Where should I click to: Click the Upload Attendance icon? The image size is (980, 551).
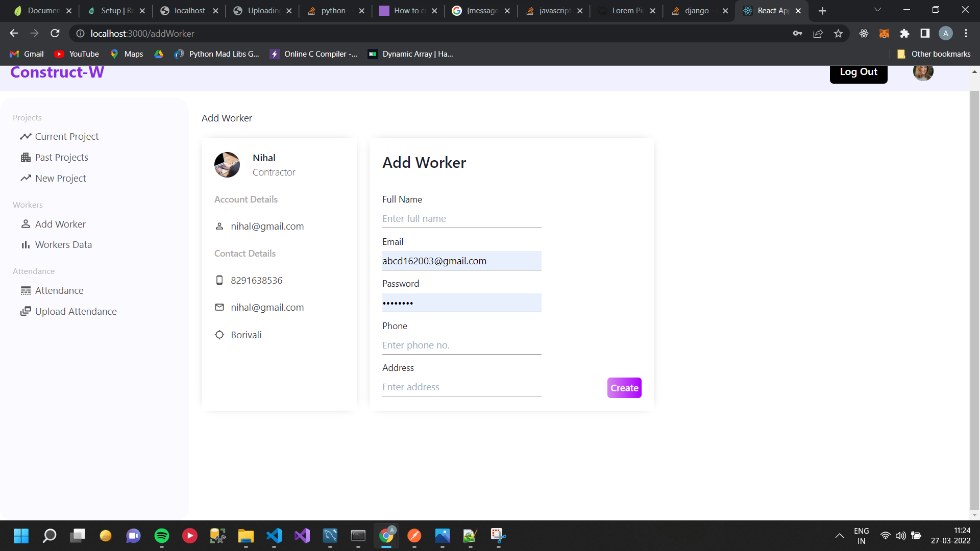26,311
